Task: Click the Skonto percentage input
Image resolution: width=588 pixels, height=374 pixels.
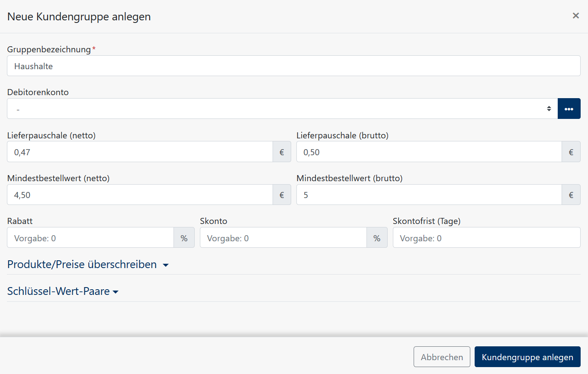Action: click(x=283, y=237)
